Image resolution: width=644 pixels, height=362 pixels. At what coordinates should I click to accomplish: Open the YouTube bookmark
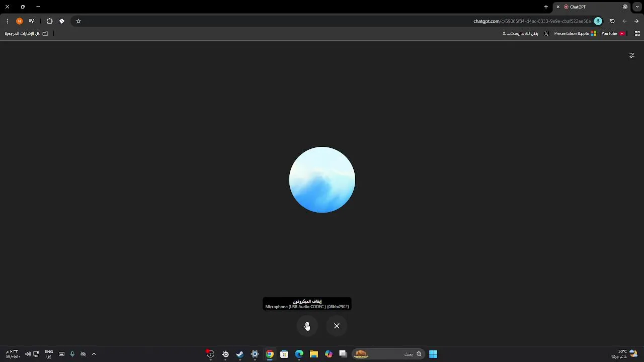click(x=613, y=34)
